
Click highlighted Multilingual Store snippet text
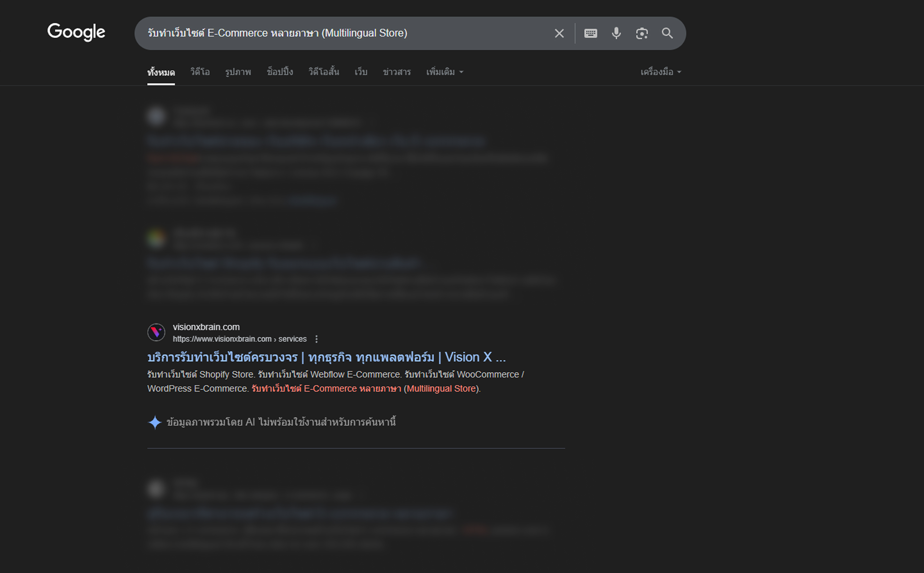[x=441, y=389]
